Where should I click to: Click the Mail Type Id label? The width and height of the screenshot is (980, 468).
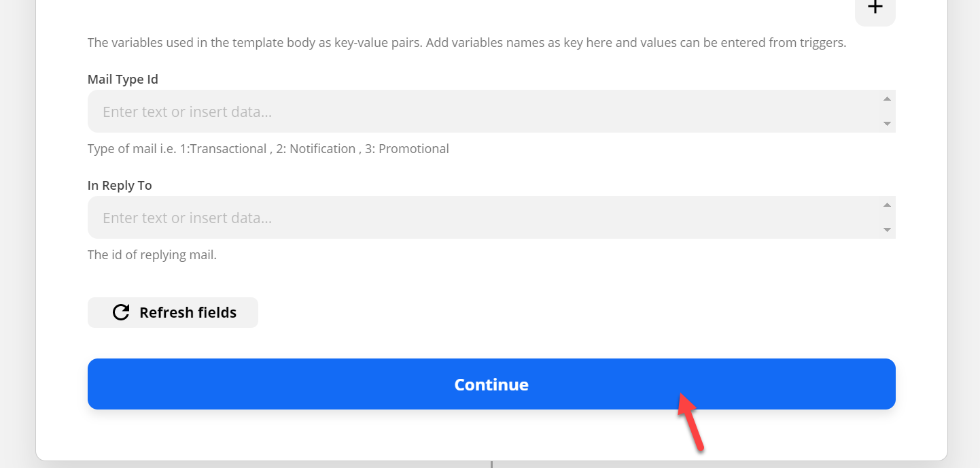(123, 79)
